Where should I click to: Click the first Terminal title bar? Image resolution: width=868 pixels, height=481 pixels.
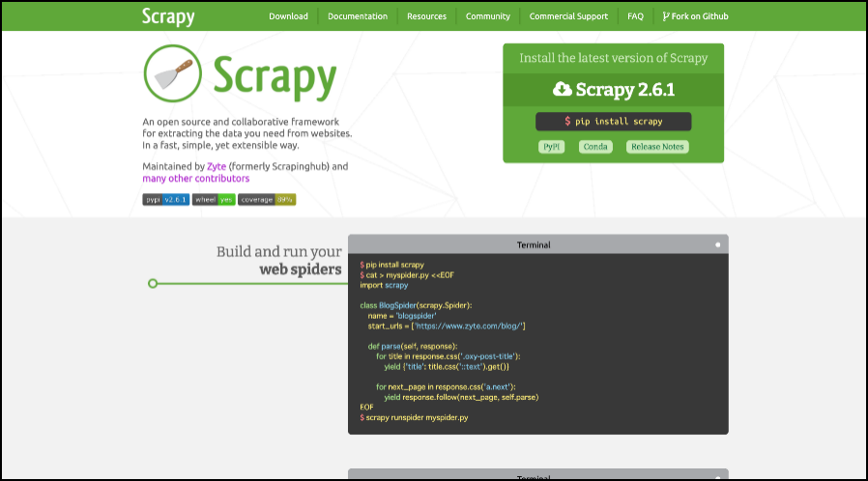538,244
